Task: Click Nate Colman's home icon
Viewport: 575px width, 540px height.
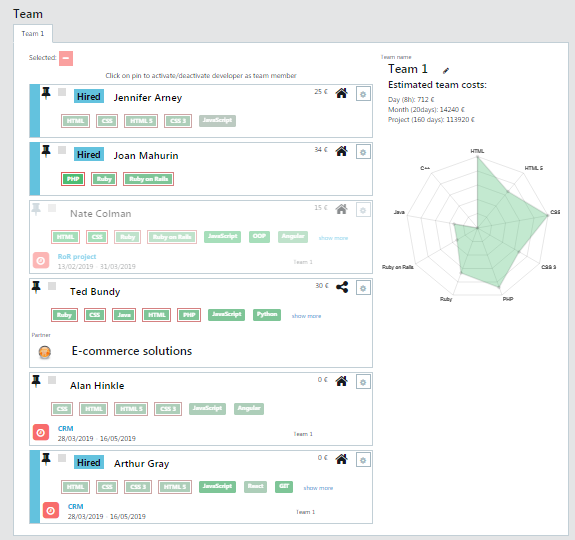Action: point(341,209)
